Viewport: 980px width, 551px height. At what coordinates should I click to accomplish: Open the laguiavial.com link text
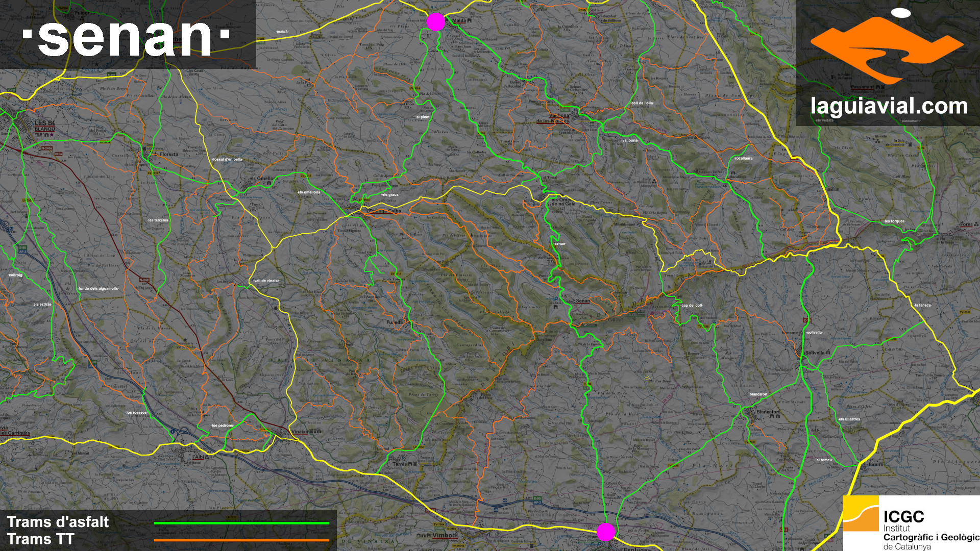889,107
